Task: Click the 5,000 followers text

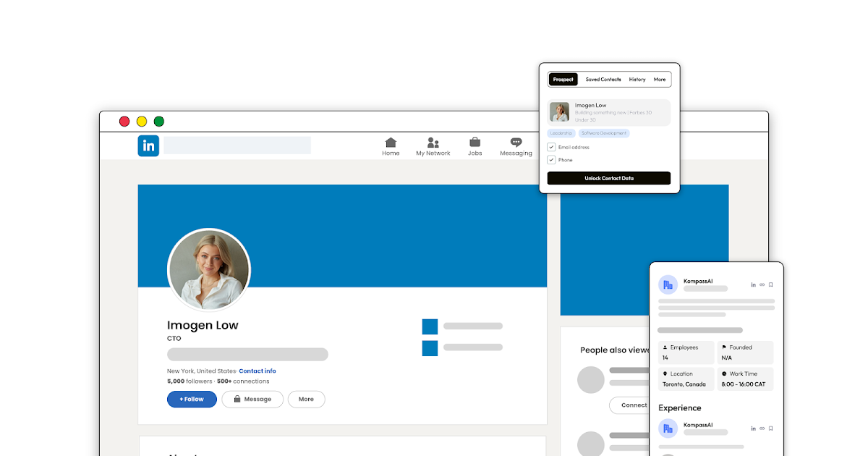Action: tap(190, 381)
